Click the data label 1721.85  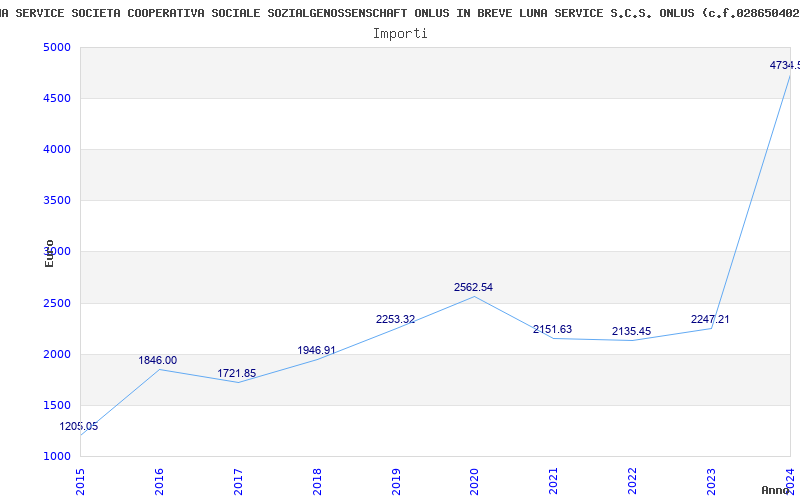(x=237, y=373)
